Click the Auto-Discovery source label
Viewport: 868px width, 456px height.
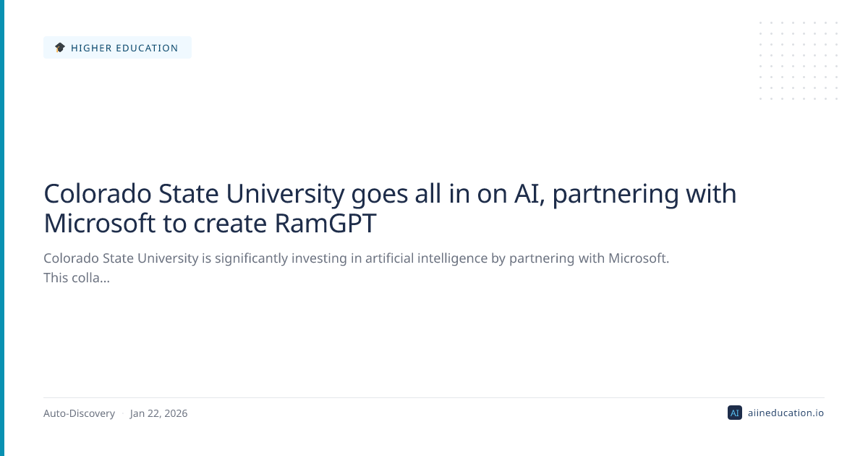(79, 413)
